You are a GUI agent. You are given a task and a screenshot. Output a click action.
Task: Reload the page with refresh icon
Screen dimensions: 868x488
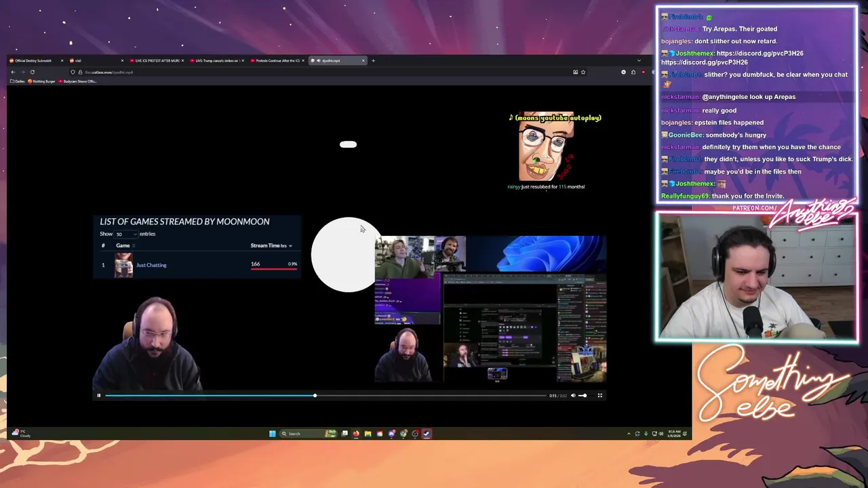coord(32,72)
